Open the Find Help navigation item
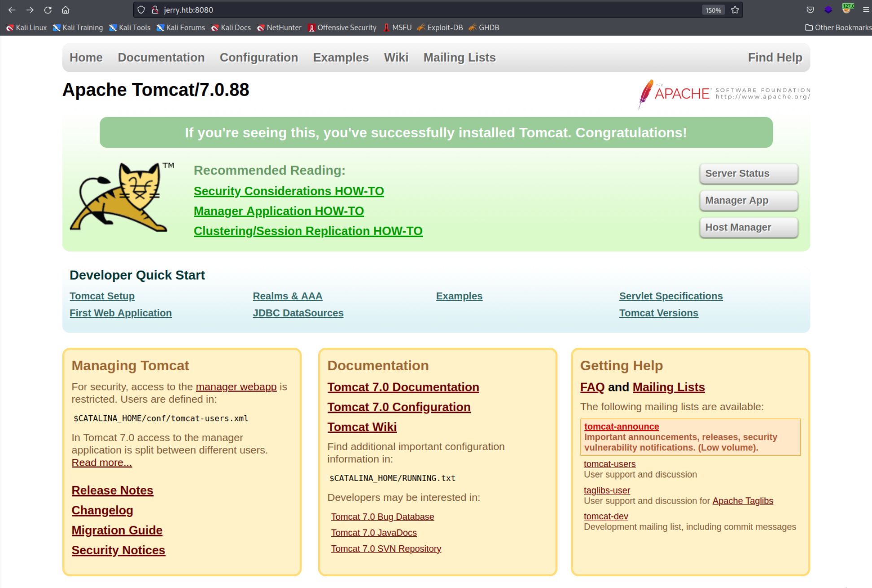 [775, 57]
